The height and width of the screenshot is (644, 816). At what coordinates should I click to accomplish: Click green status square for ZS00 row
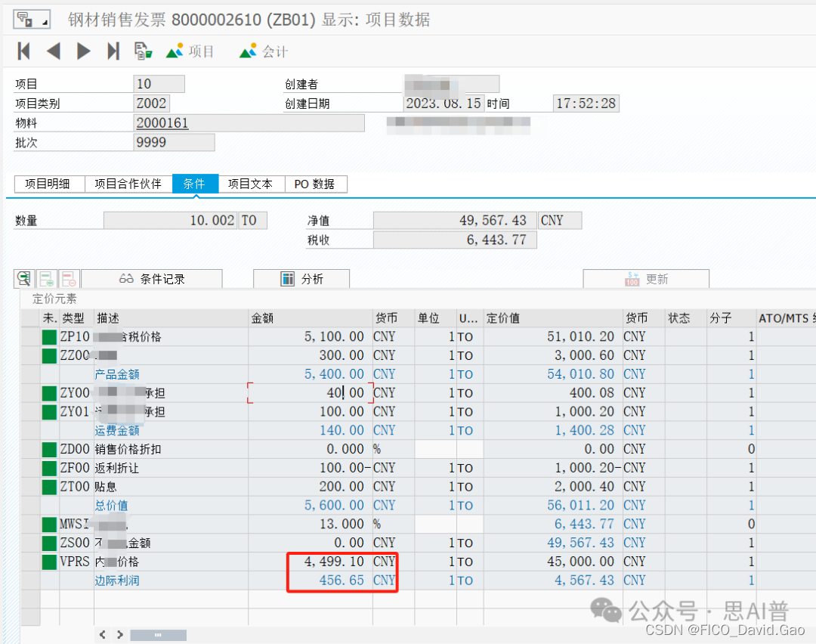pyautogui.click(x=49, y=543)
